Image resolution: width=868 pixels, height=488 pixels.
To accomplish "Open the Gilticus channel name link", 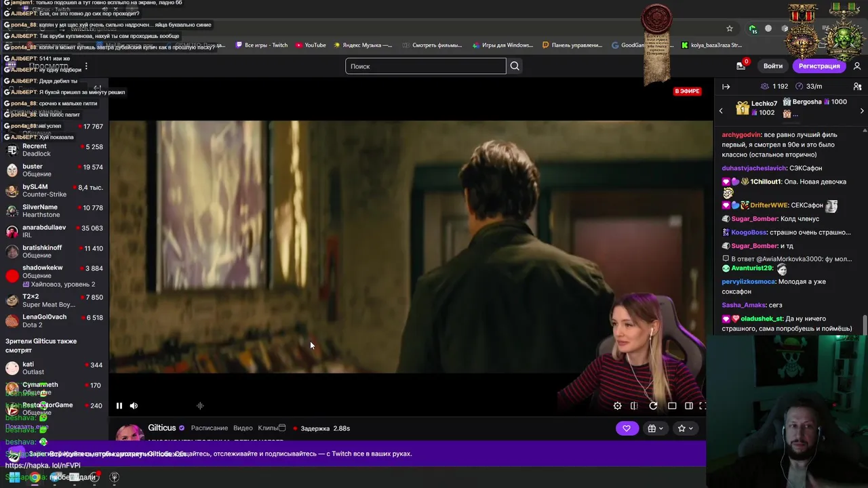I will [162, 428].
